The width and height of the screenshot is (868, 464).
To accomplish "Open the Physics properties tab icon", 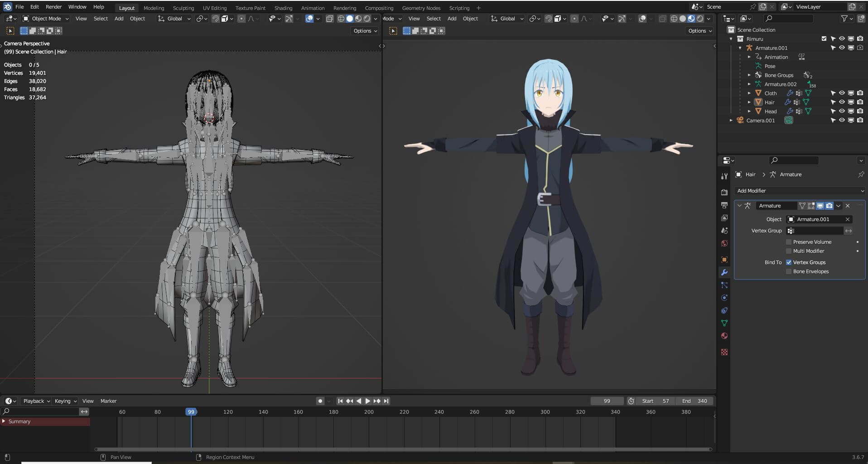I will [724, 298].
